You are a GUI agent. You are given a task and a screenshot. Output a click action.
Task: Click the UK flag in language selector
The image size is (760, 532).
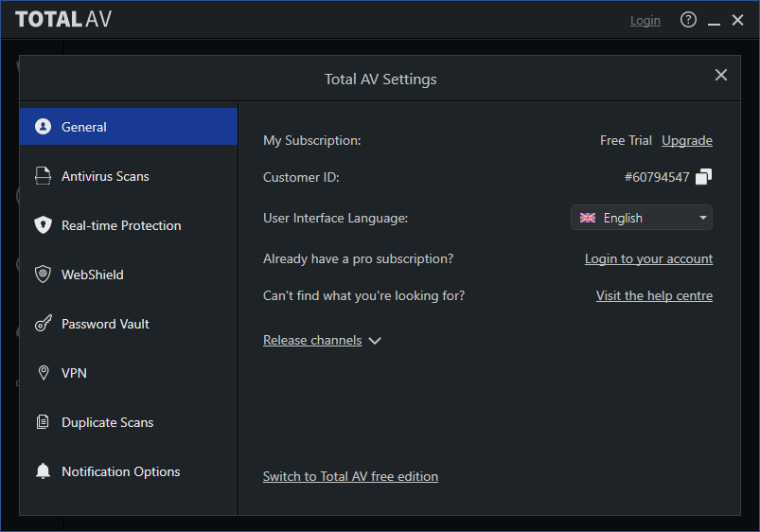point(588,218)
